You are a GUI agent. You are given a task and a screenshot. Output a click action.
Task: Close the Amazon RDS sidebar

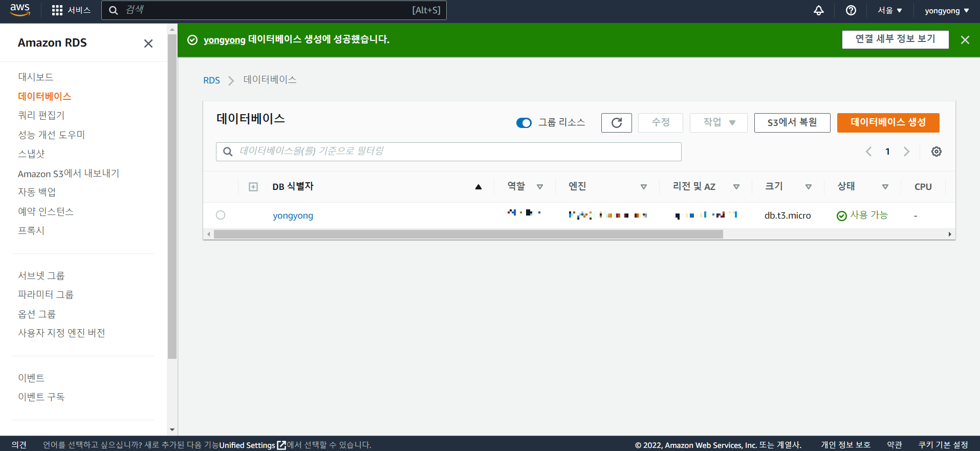coord(148,44)
